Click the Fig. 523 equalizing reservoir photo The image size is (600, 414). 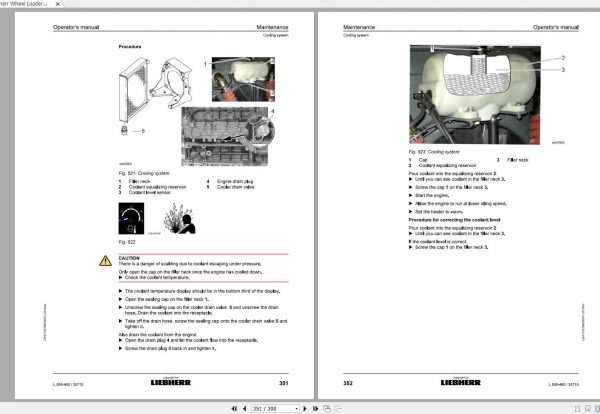475,95
